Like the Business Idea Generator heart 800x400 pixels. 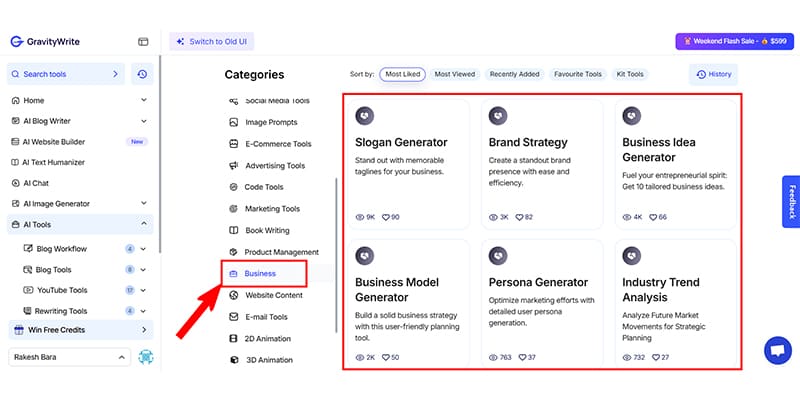point(653,217)
